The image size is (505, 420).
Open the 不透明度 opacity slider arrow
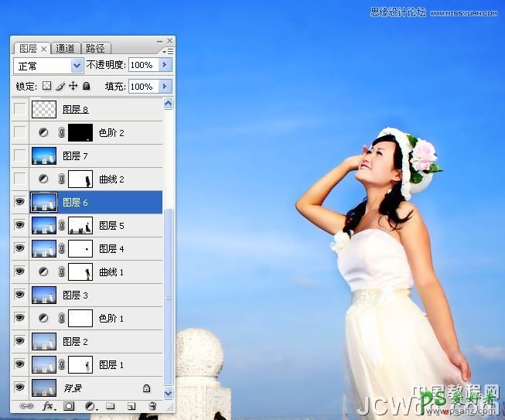[165, 66]
